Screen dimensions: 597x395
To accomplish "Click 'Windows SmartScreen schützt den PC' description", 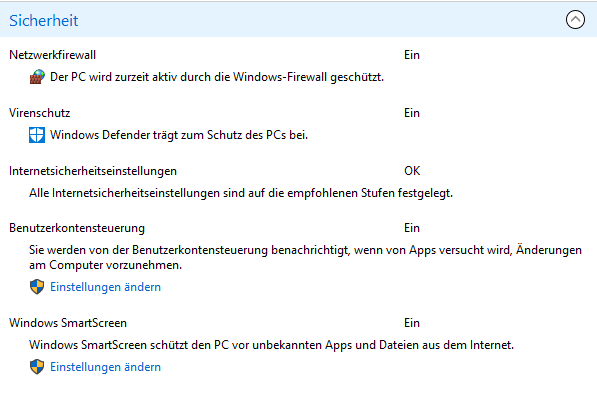I will tap(271, 345).
